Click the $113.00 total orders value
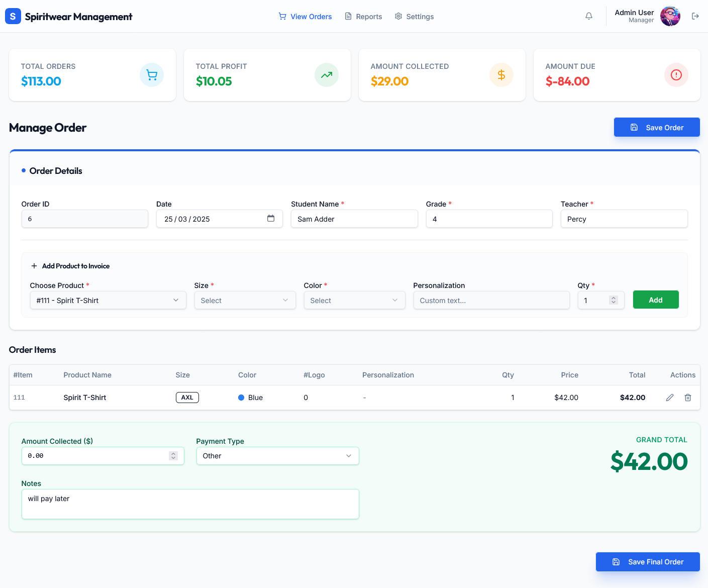 click(41, 81)
